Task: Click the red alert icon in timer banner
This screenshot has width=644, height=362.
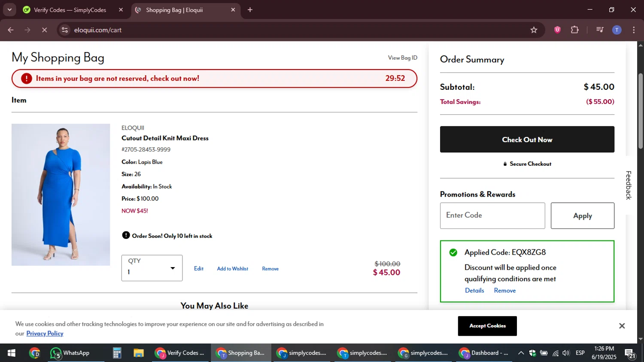Action: [27, 79]
